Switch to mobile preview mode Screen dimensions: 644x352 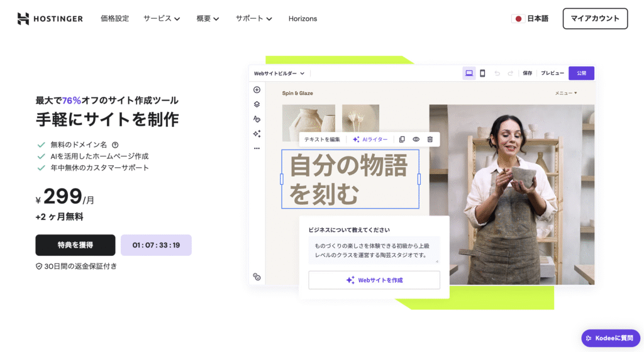[x=482, y=74]
